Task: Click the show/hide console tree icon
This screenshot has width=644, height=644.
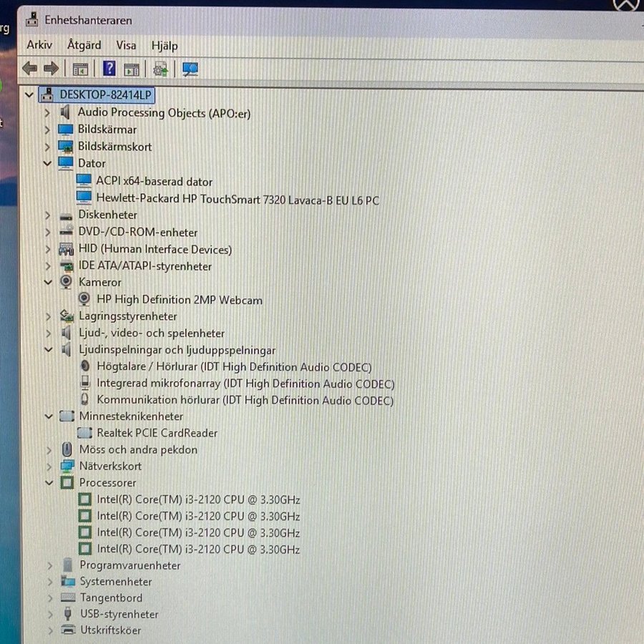Action: [x=80, y=69]
